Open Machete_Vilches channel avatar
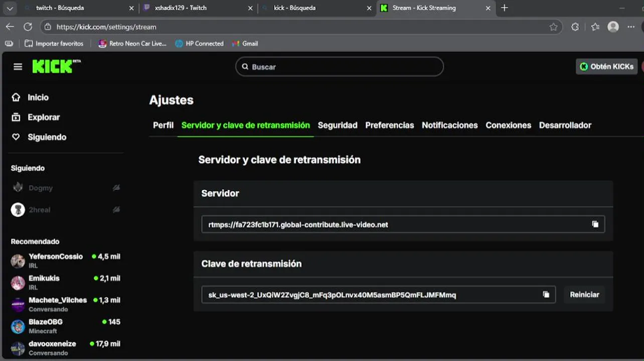The image size is (644, 361). tap(18, 304)
